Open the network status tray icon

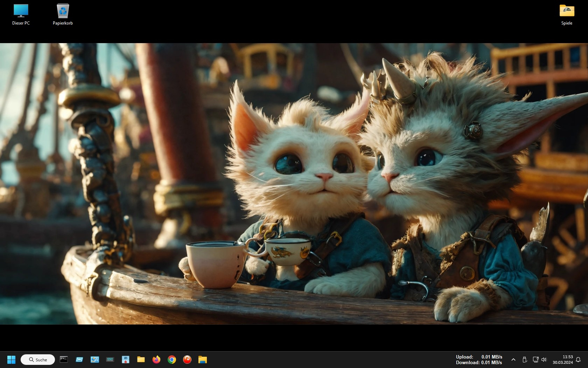[535, 360]
